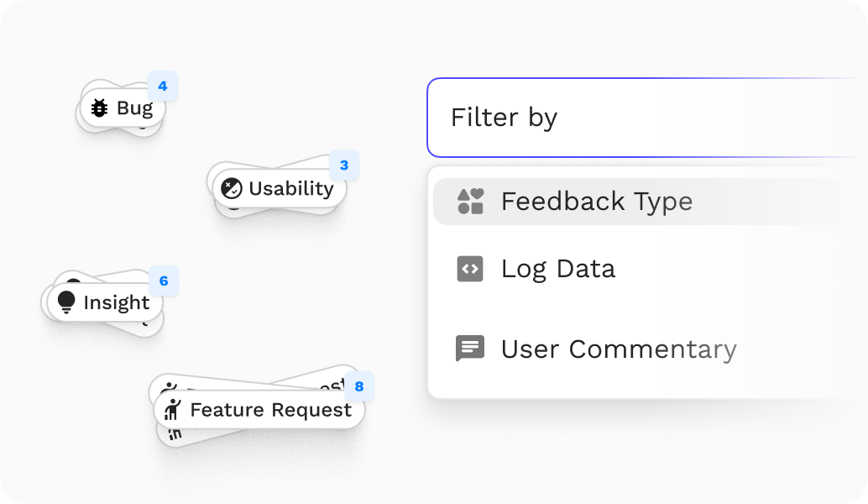Click the code icon beside Log Data
Screen dimensions: 868x504
(x=470, y=269)
